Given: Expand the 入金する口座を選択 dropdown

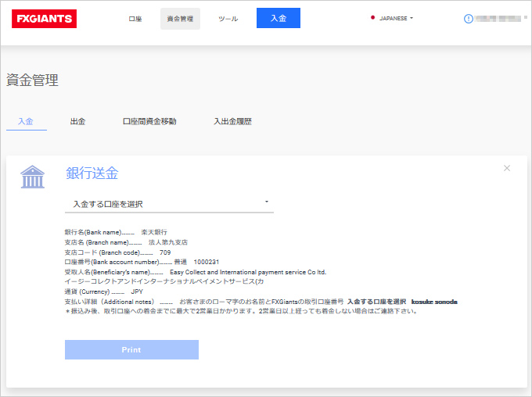Looking at the screenshot, I should tap(169, 204).
